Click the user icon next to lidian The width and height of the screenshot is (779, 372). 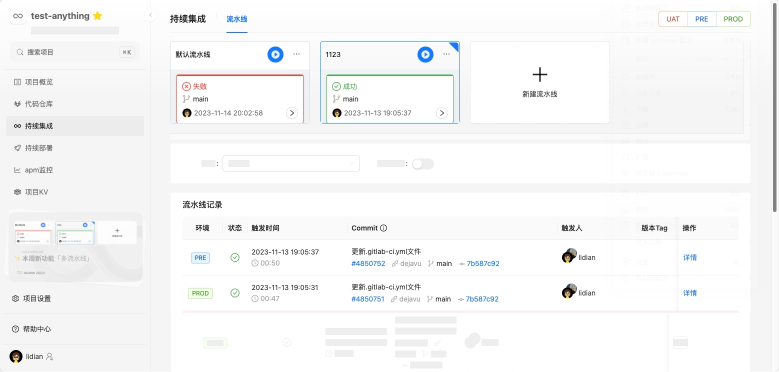[x=49, y=357]
